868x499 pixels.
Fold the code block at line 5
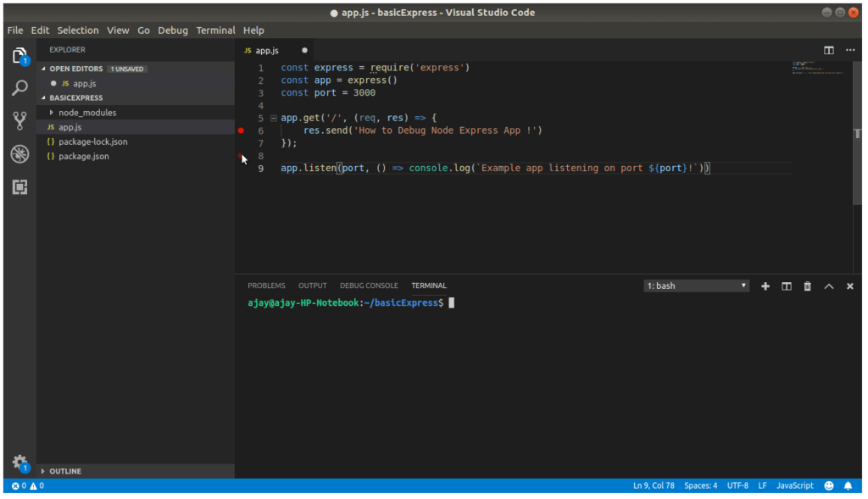coord(274,119)
